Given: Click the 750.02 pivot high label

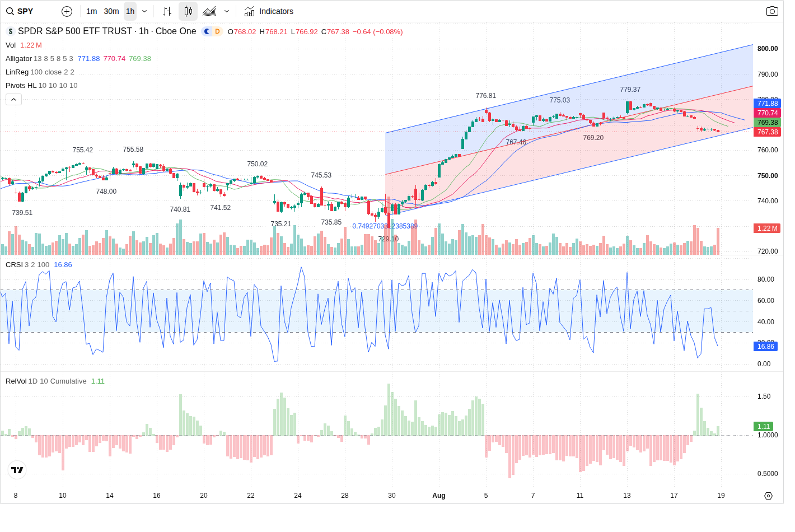Looking at the screenshot, I should 258,164.
